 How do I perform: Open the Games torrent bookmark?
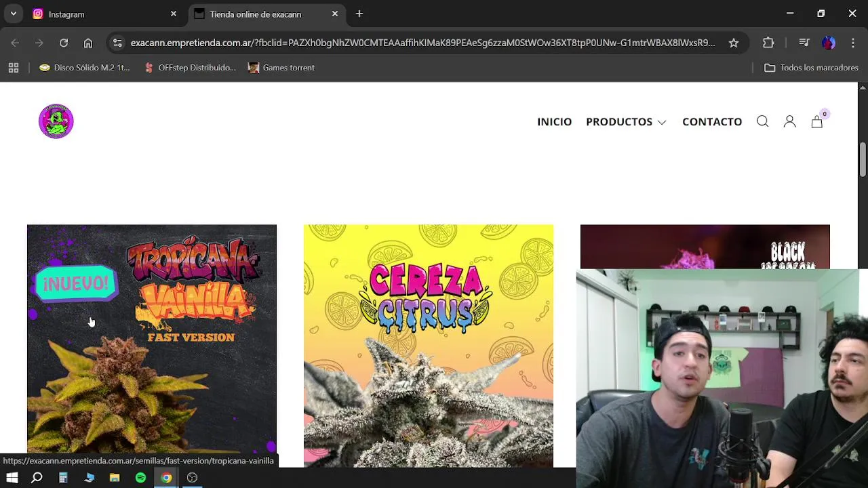(281, 68)
